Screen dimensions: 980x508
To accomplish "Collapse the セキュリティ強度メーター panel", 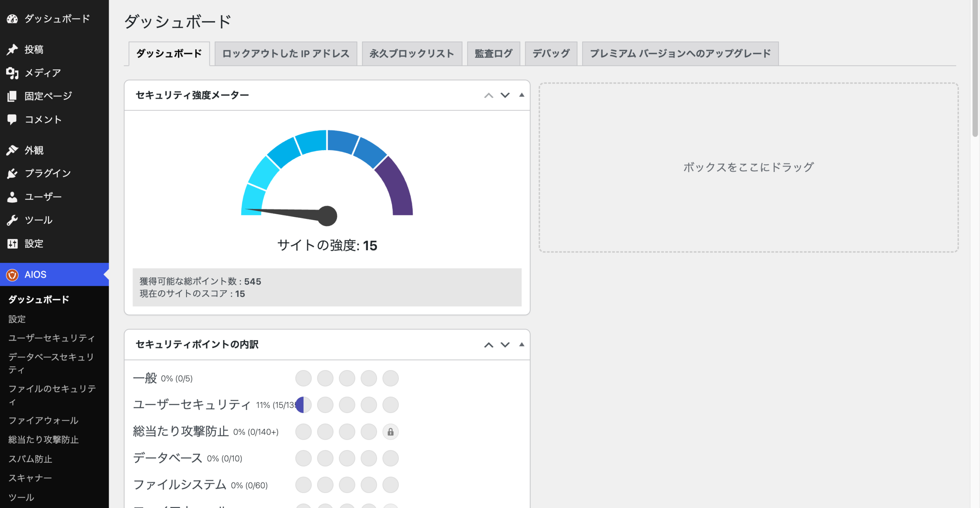I will pos(521,95).
